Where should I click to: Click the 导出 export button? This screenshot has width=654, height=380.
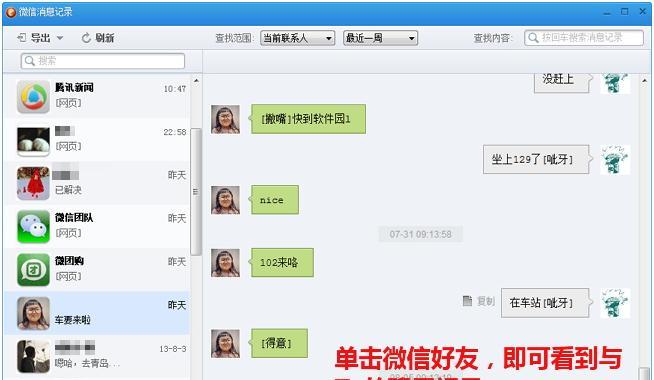coord(33,38)
